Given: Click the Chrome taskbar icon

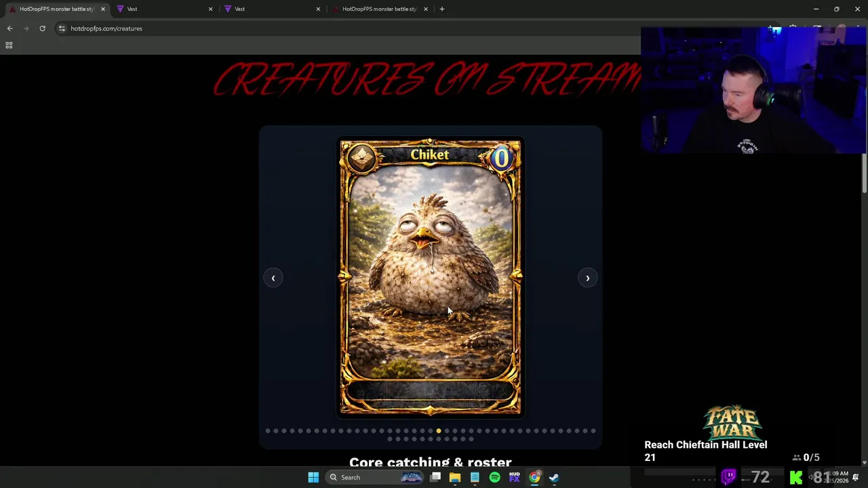Looking at the screenshot, I should click(534, 477).
